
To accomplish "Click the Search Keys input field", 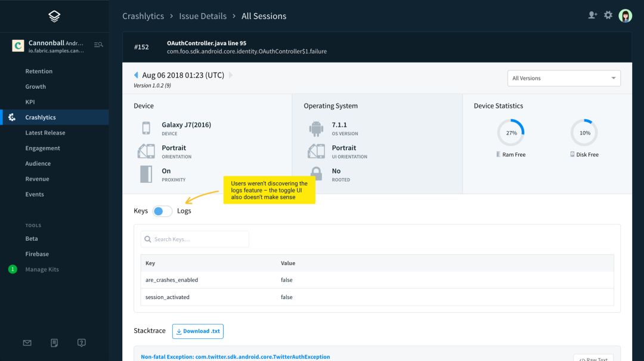I will pyautogui.click(x=194, y=239).
